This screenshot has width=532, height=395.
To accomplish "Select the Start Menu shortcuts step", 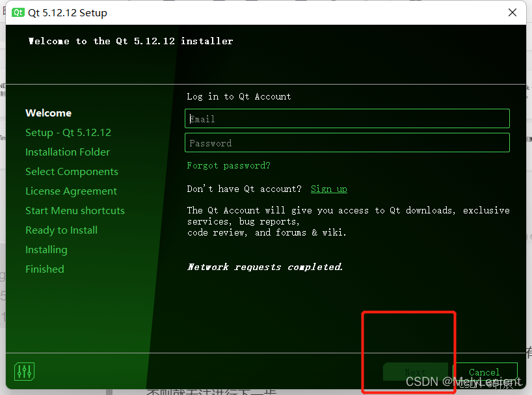I will [75, 211].
